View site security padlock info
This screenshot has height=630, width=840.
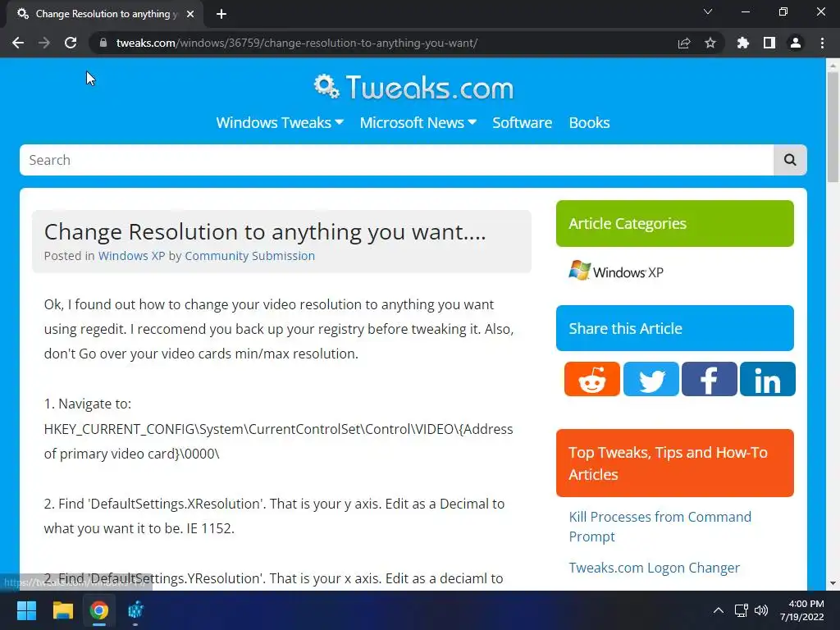click(x=103, y=43)
